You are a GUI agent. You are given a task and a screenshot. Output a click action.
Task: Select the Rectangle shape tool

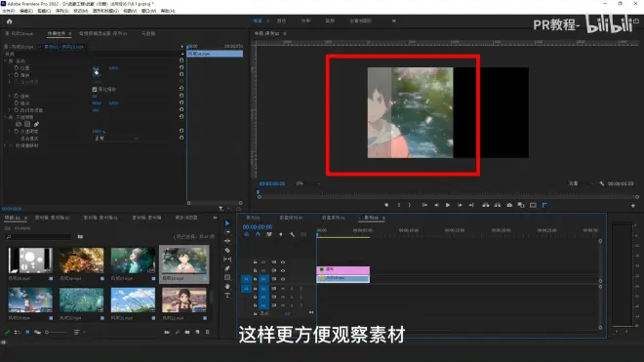[227, 277]
